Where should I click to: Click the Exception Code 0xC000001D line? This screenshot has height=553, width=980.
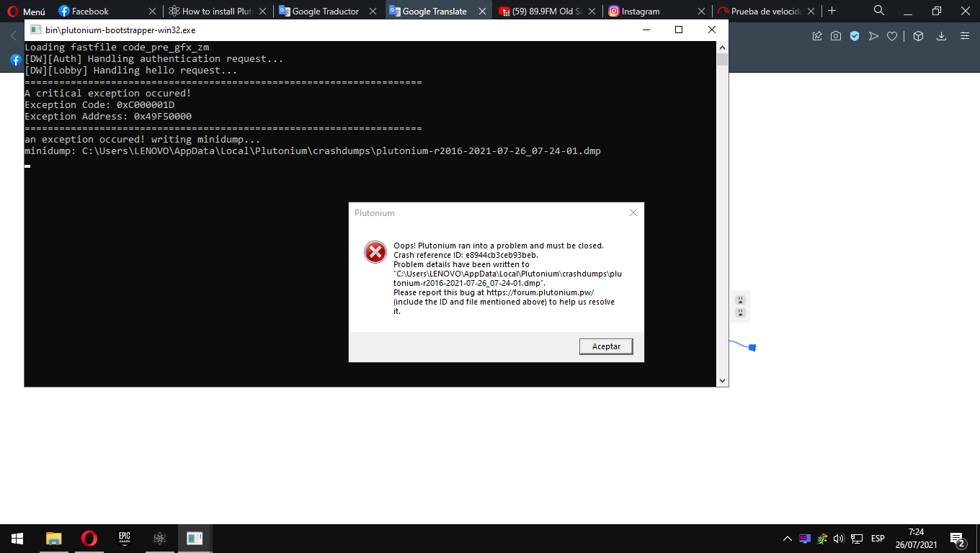pyautogui.click(x=99, y=105)
